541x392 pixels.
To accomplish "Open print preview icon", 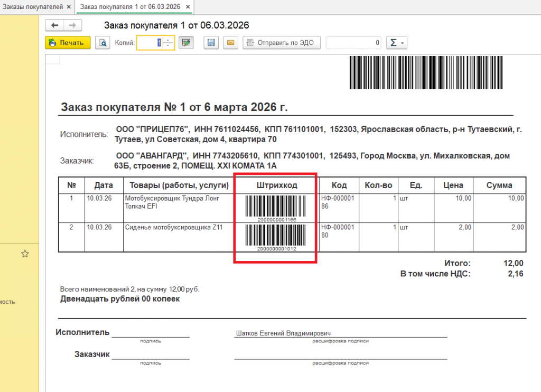I will coord(102,43).
